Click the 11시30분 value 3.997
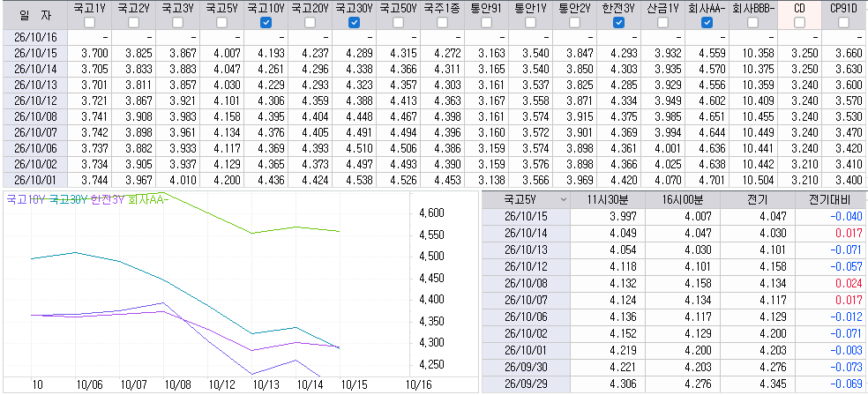868x395 pixels. (623, 216)
